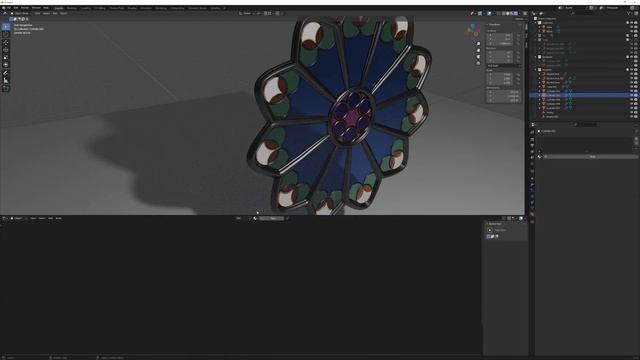Open the node editor Node menu
Screen dimensions: 640x360
pos(58,218)
